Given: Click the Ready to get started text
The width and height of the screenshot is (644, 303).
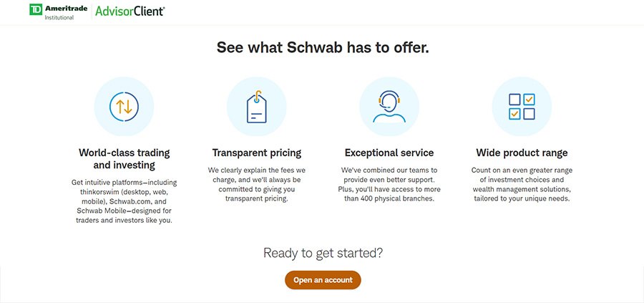Looking at the screenshot, I should (x=323, y=252).
